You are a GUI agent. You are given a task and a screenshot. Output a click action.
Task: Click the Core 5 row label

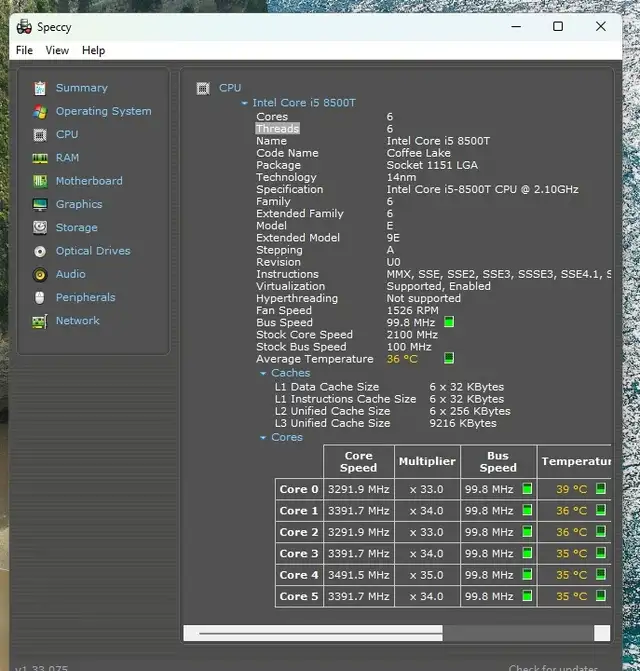pos(299,596)
